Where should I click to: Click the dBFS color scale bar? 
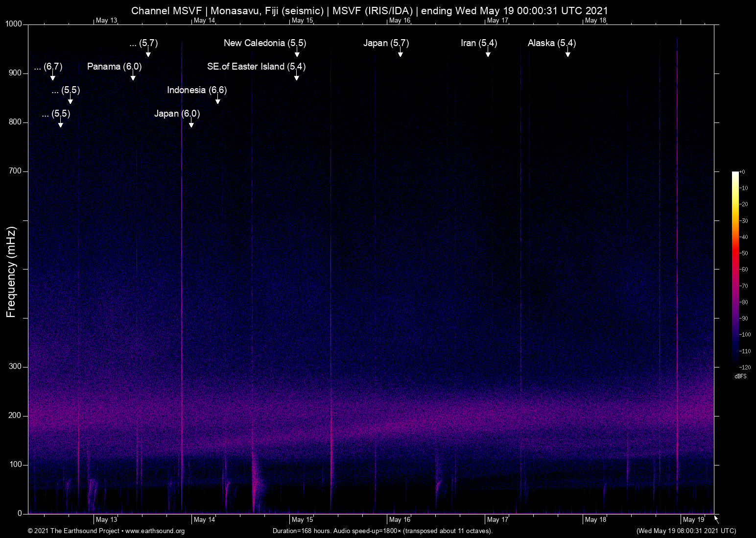pos(735,269)
